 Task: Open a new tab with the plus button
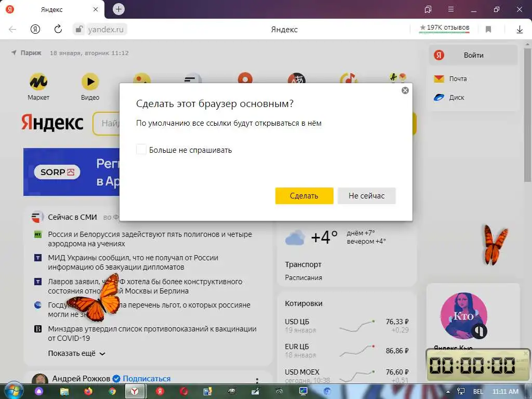pos(118,9)
